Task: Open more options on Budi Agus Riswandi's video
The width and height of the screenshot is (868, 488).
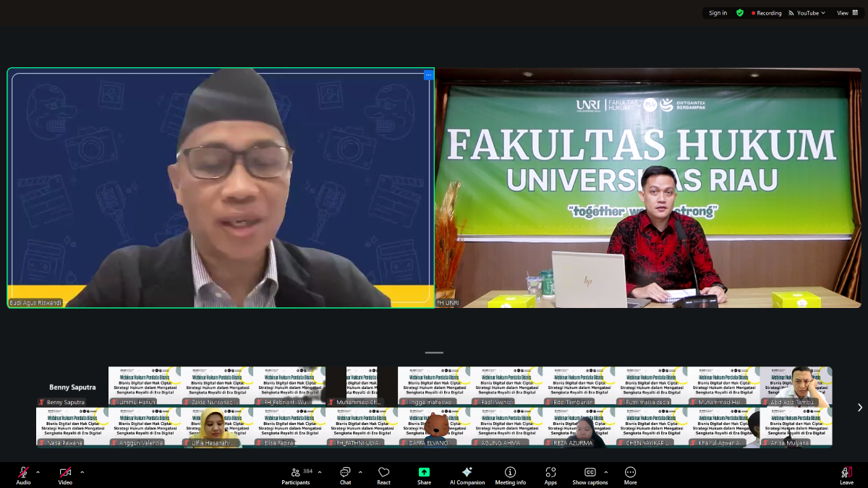Action: point(427,75)
